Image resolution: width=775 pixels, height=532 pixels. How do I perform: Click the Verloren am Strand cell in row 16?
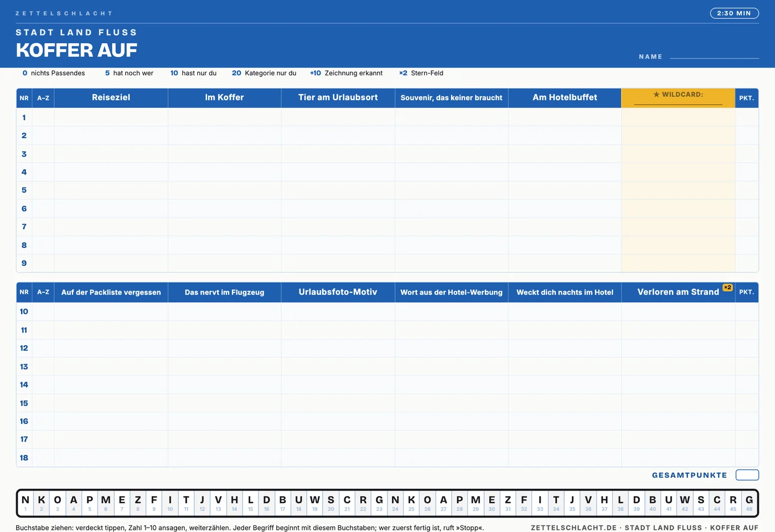[678, 421]
